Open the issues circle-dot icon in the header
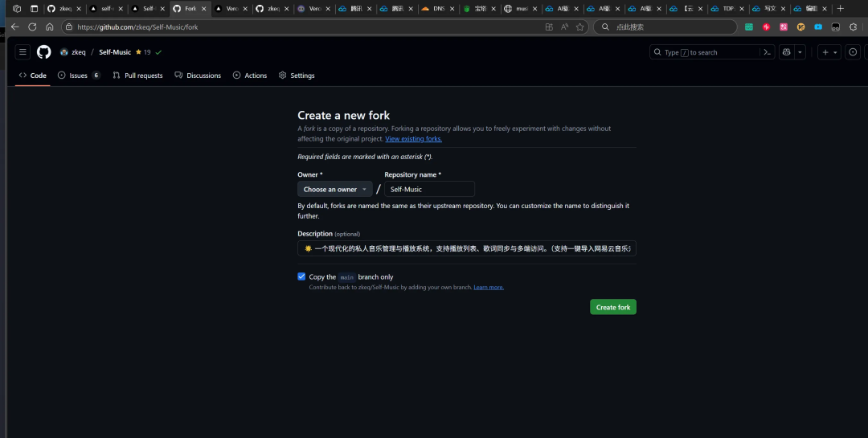The height and width of the screenshot is (438, 868). pos(854,52)
